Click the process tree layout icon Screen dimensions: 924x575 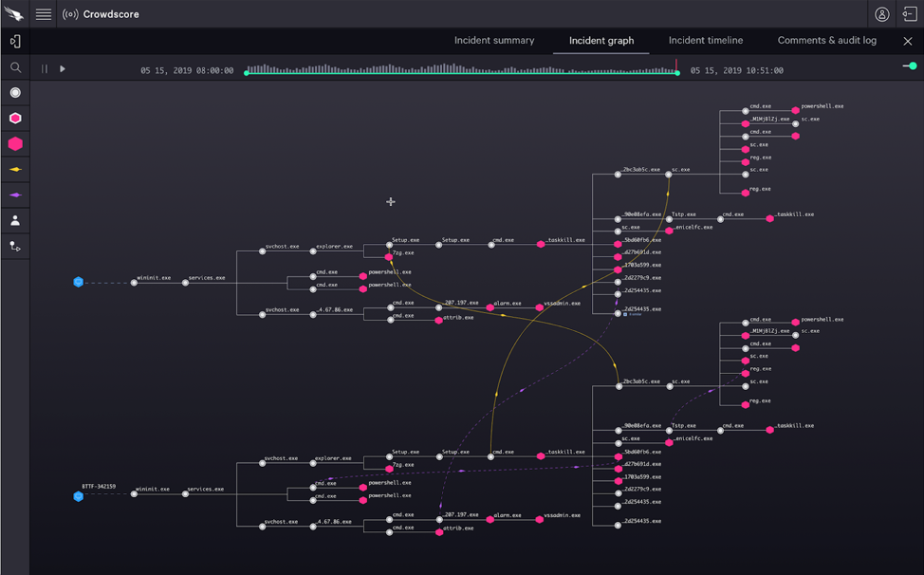[x=15, y=247]
